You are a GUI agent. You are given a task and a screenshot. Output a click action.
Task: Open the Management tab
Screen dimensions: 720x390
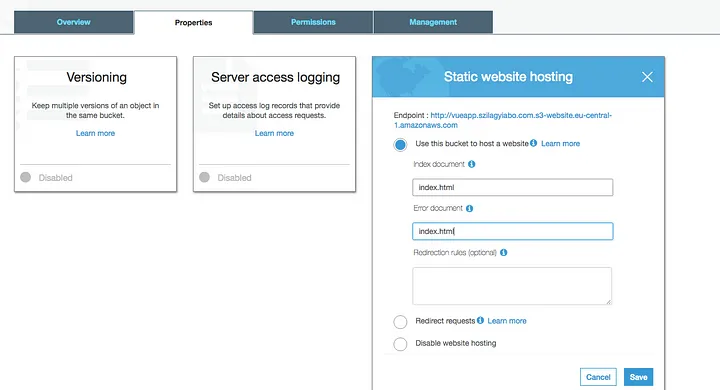point(433,22)
